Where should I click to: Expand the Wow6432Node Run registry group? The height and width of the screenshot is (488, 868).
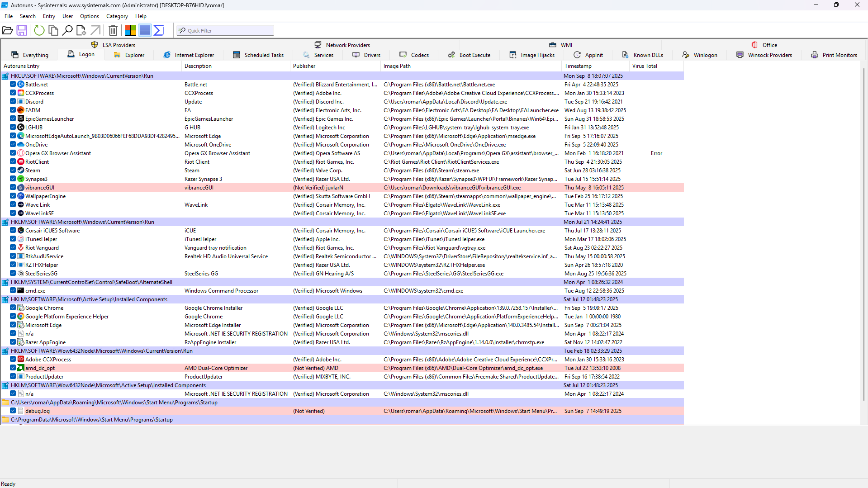5,351
